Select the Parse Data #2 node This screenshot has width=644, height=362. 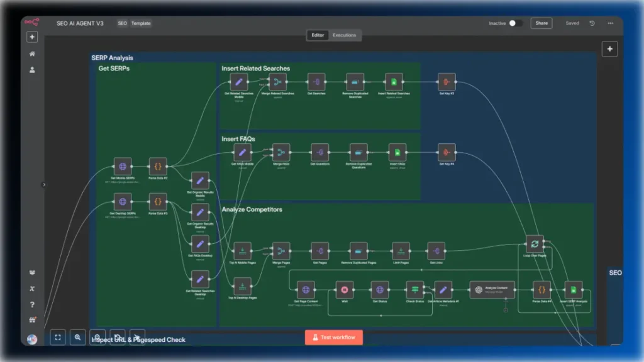pyautogui.click(x=158, y=167)
